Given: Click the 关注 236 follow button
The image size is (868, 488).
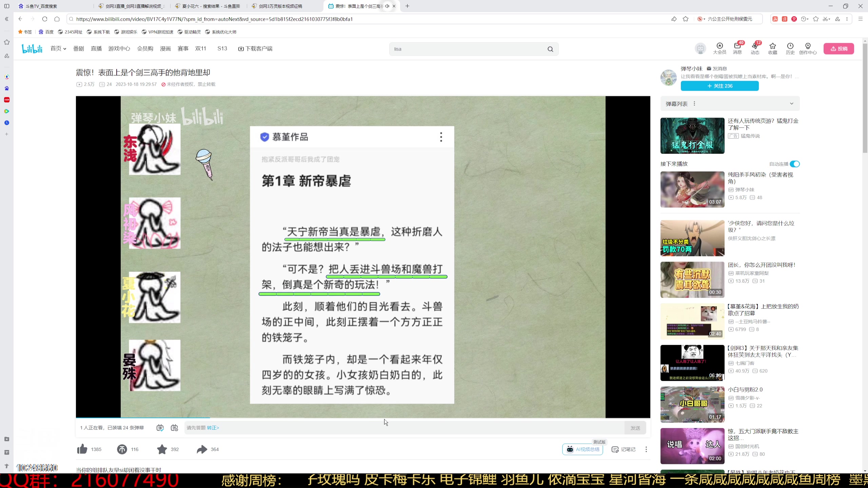Looking at the screenshot, I should (x=719, y=86).
